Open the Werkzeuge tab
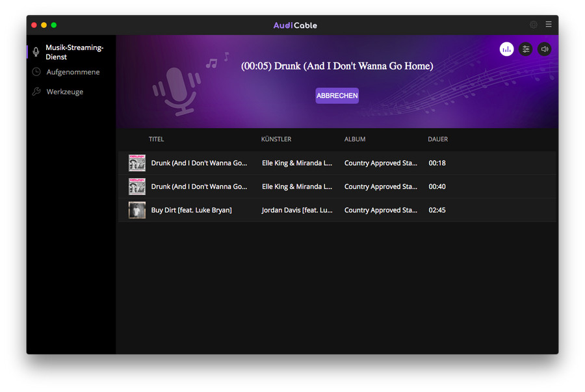The width and height of the screenshot is (585, 392). (64, 92)
